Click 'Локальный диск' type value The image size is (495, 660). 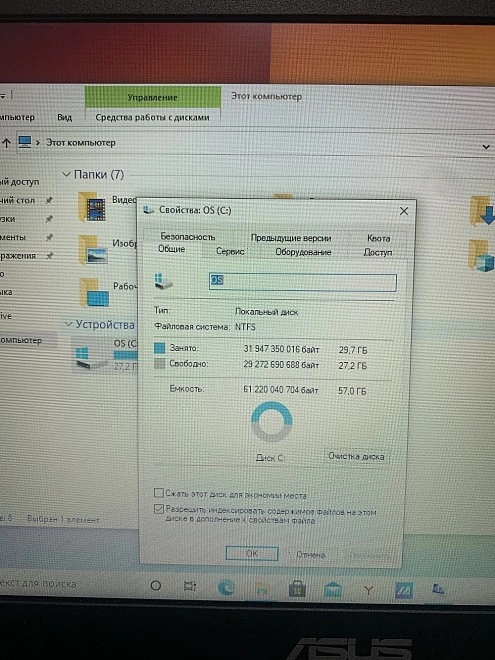[266, 312]
